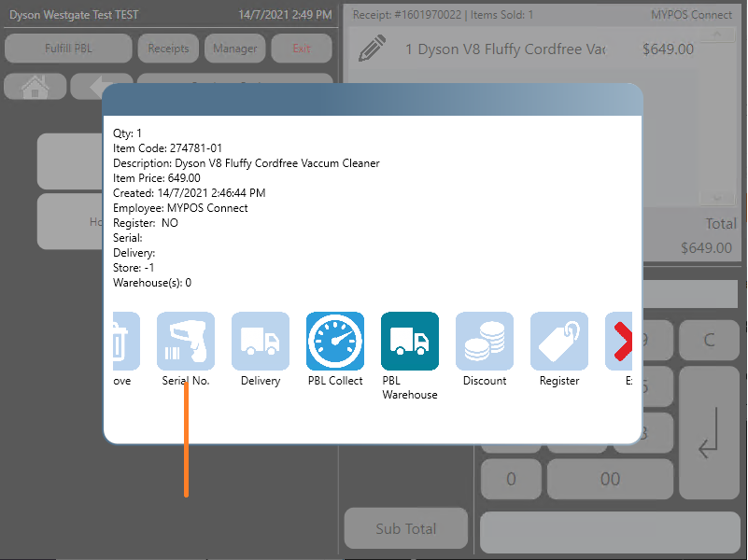
Task: Go to the Home house icon
Action: (x=35, y=86)
